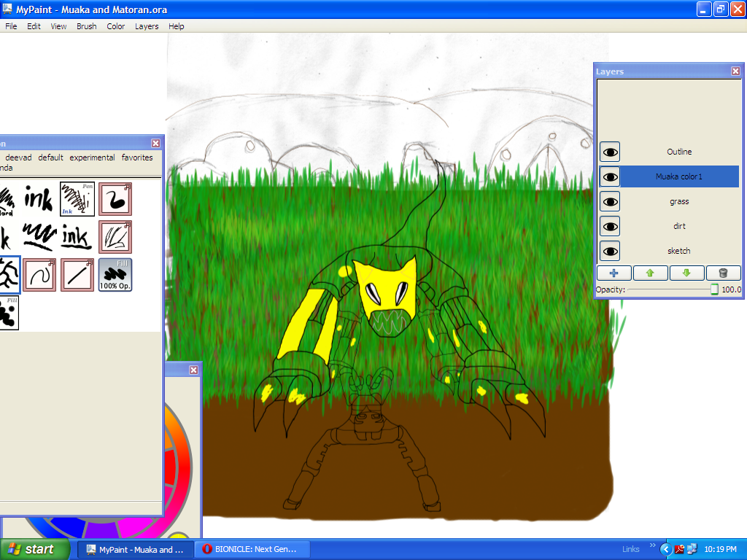Choose the straight-line brush preset
This screenshot has width=747, height=560.
click(77, 274)
